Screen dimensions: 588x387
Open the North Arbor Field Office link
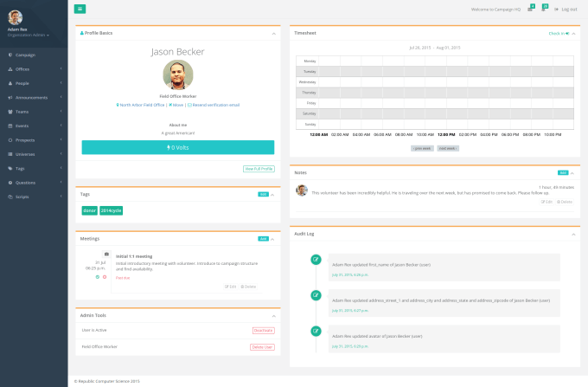pyautogui.click(x=140, y=105)
